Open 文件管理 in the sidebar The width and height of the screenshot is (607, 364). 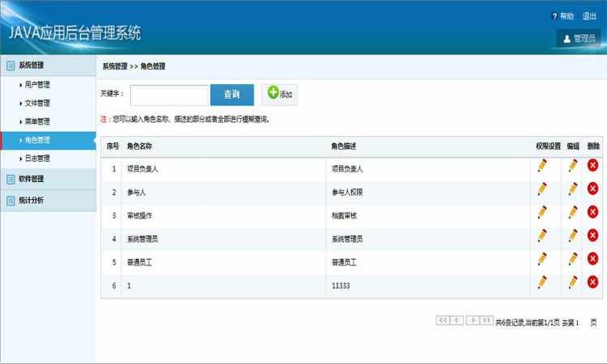click(37, 104)
